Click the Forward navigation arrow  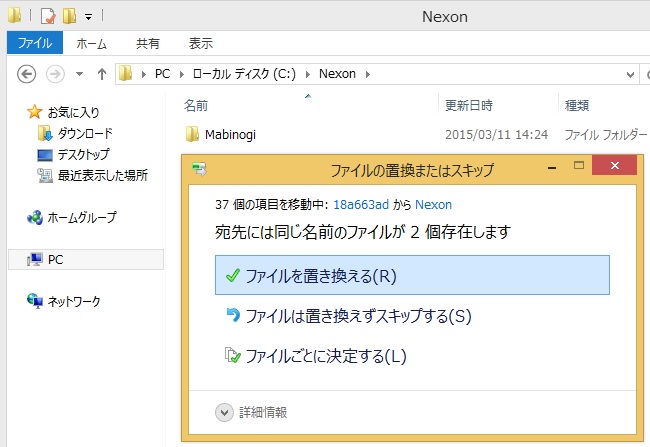click(55, 75)
